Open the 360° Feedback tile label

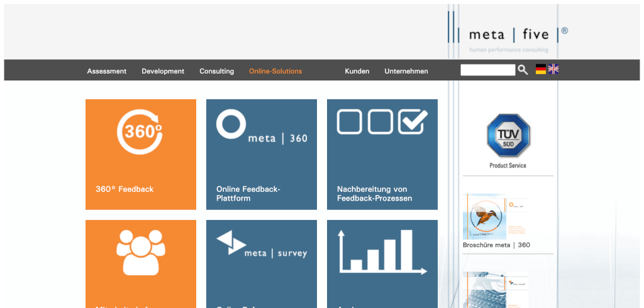click(125, 189)
